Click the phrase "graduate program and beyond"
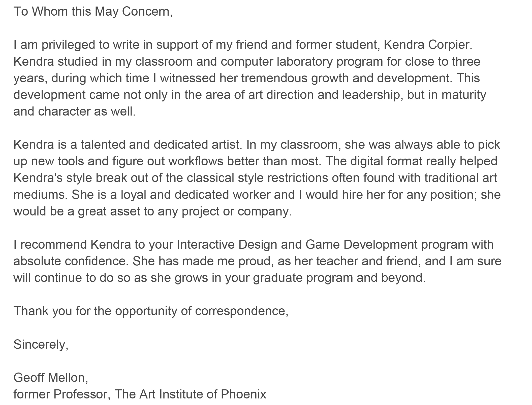 point(338,278)
